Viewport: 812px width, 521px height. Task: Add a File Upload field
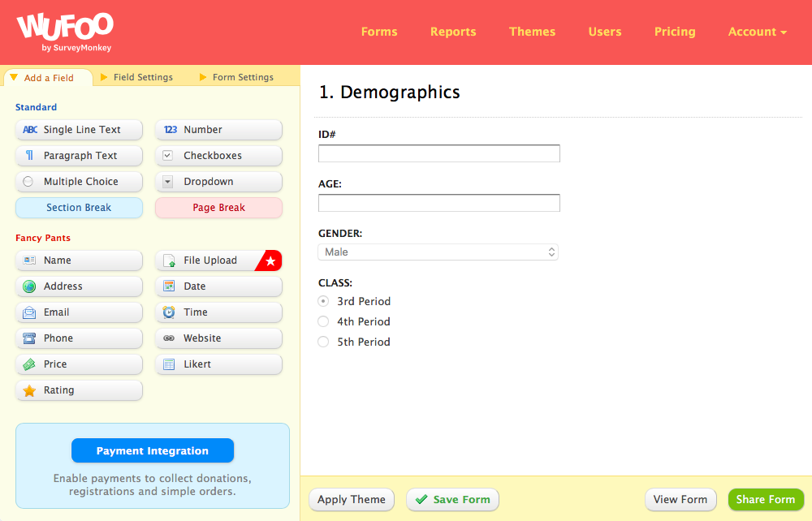(218, 260)
